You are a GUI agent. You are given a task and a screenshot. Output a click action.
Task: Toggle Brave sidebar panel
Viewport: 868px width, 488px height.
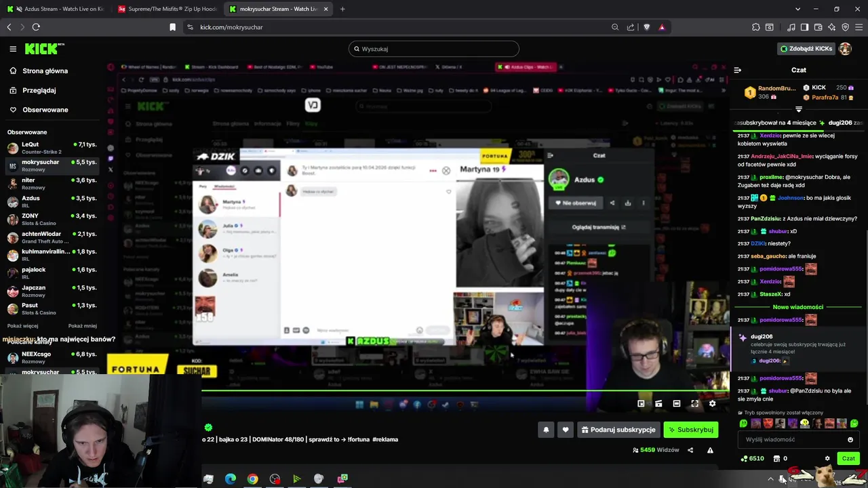[804, 27]
